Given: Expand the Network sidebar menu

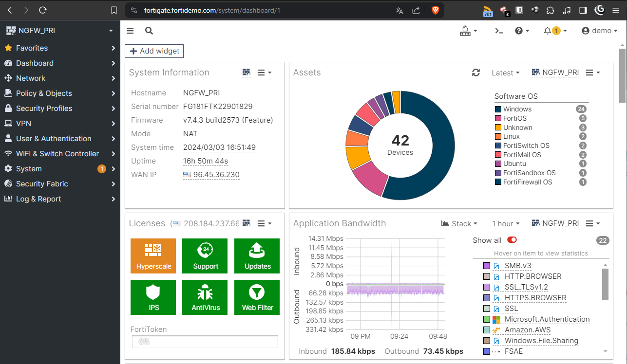Looking at the screenshot, I should [x=60, y=78].
